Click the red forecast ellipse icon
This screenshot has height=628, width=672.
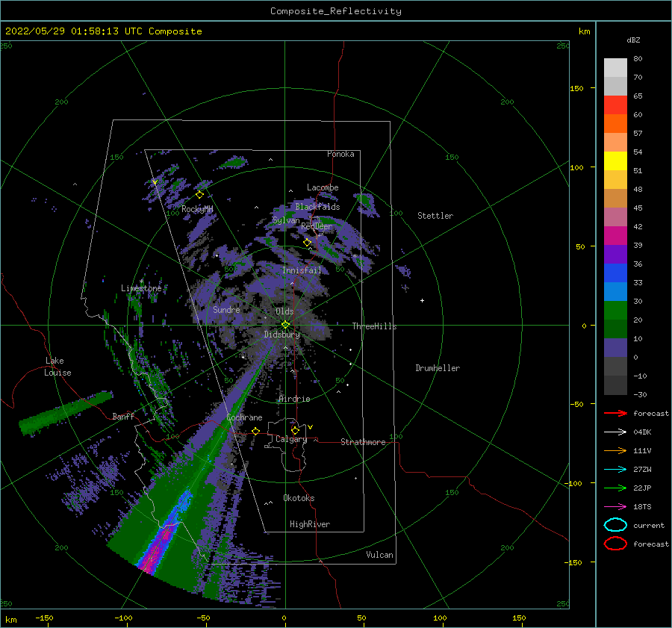click(x=615, y=544)
